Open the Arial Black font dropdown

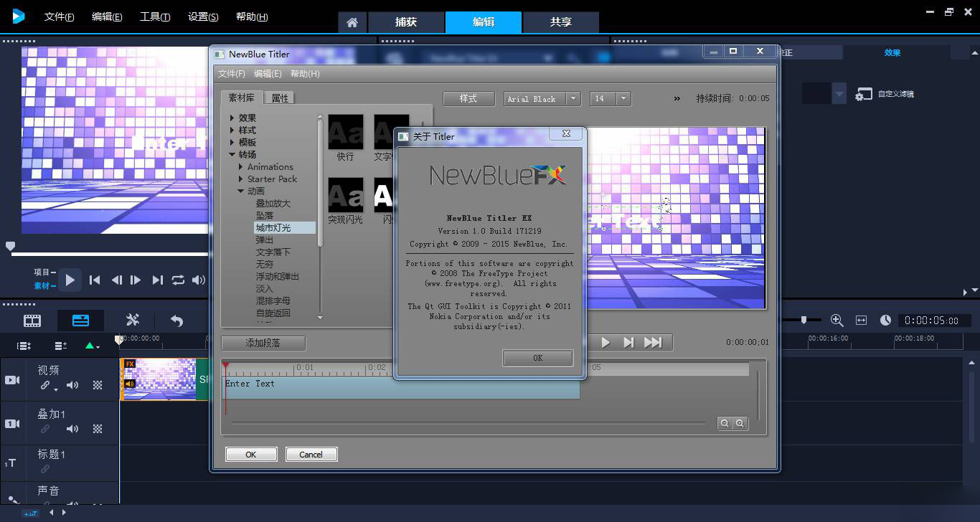click(573, 99)
